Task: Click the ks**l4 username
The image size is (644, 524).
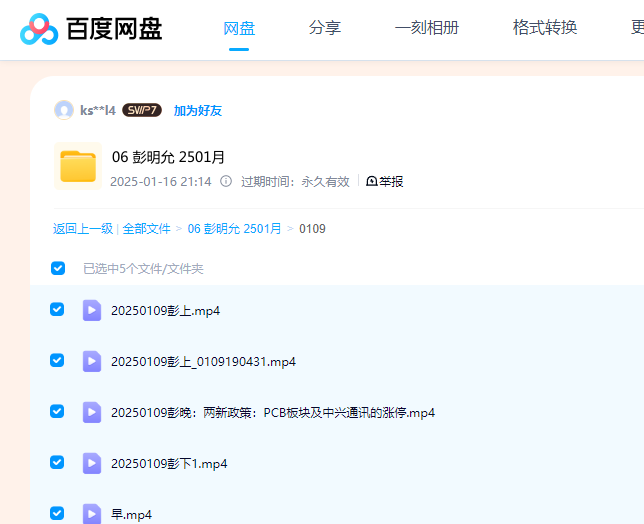Action: click(x=98, y=110)
